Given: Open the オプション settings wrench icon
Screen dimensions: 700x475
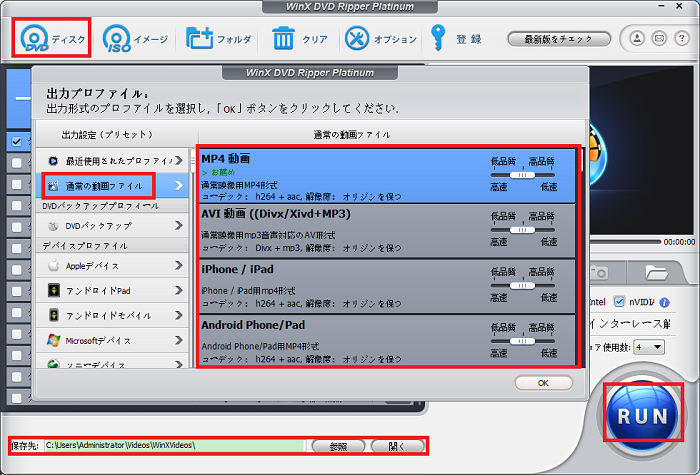Looking at the screenshot, I should [x=357, y=38].
